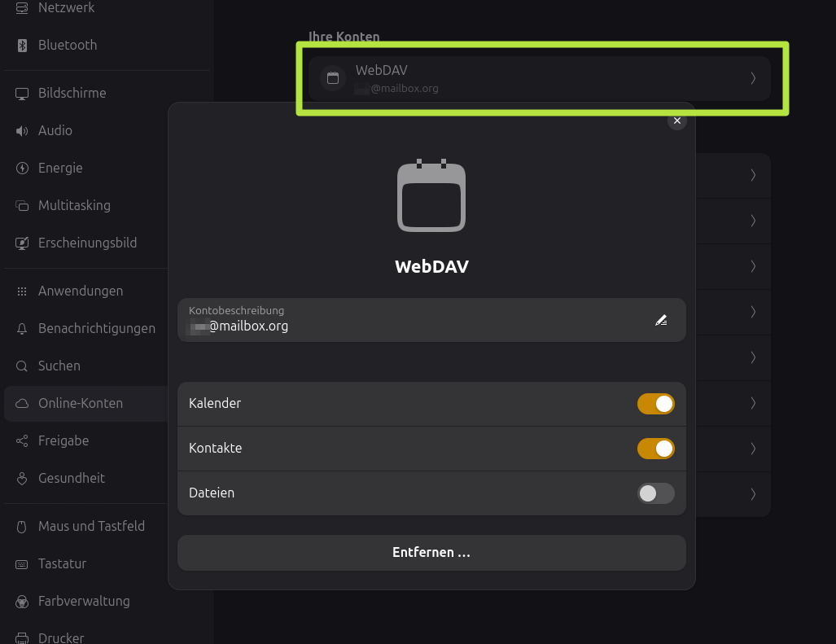Click the large WebDAV calendar icon
Viewport: 836px width, 644px height.
coord(431,196)
